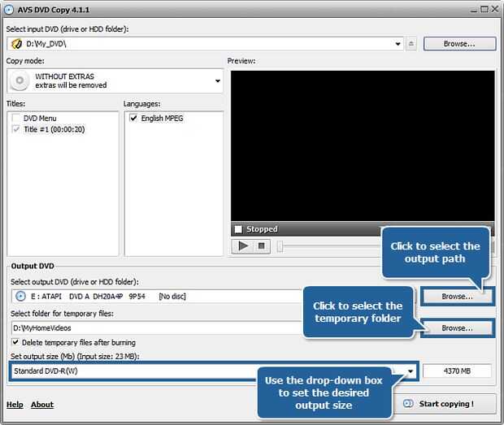Toggle Delete temporary files after burning
The width and height of the screenshot is (504, 425).
tap(15, 342)
